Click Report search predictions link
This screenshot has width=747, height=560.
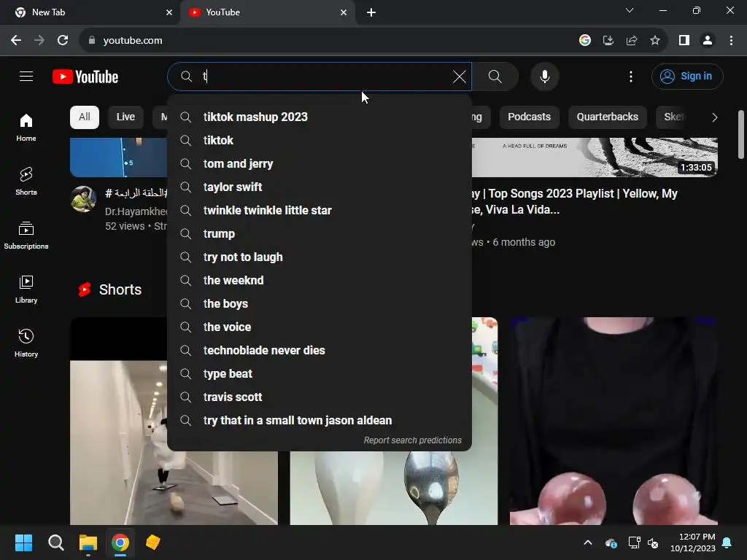click(413, 440)
